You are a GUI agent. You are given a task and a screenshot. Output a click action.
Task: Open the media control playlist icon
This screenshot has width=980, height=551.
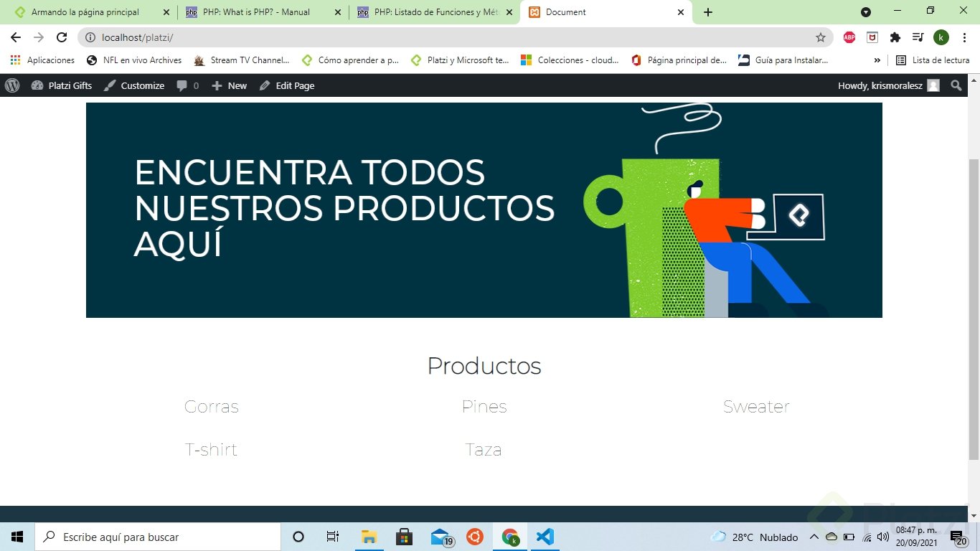tap(918, 37)
